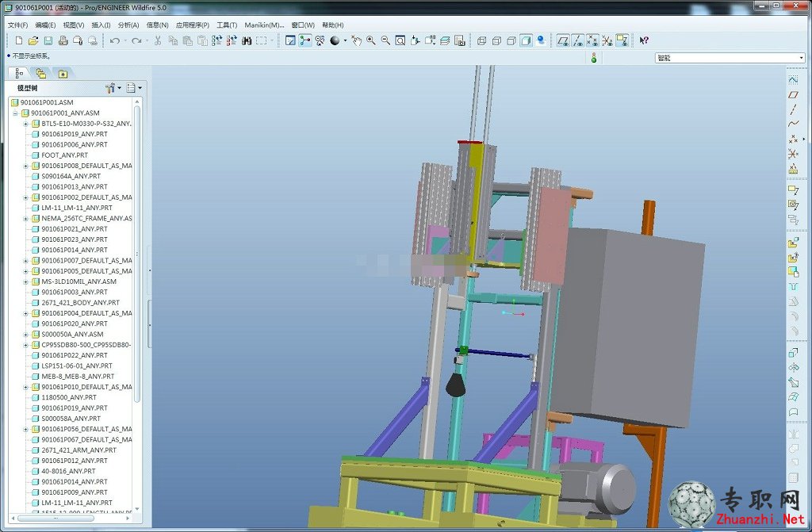The width and height of the screenshot is (812, 532).
Task: Select the datum plane tool in the right toolbar
Action: (x=793, y=95)
